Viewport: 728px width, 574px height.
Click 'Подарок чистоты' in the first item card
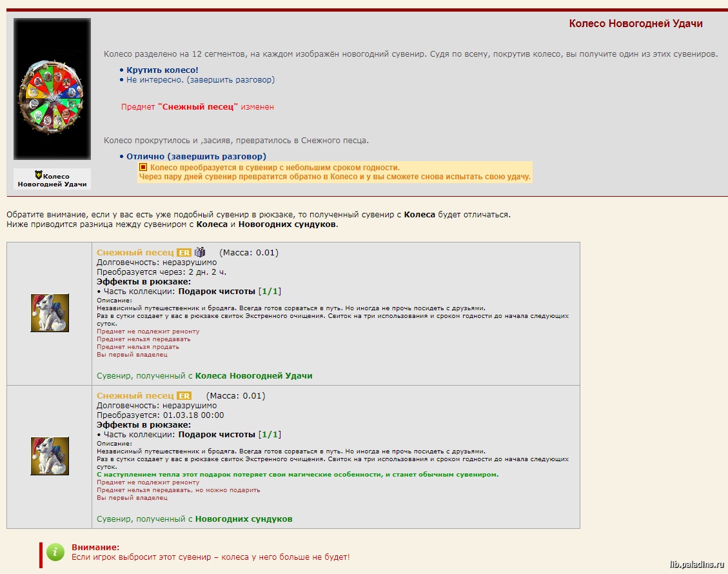click(217, 292)
